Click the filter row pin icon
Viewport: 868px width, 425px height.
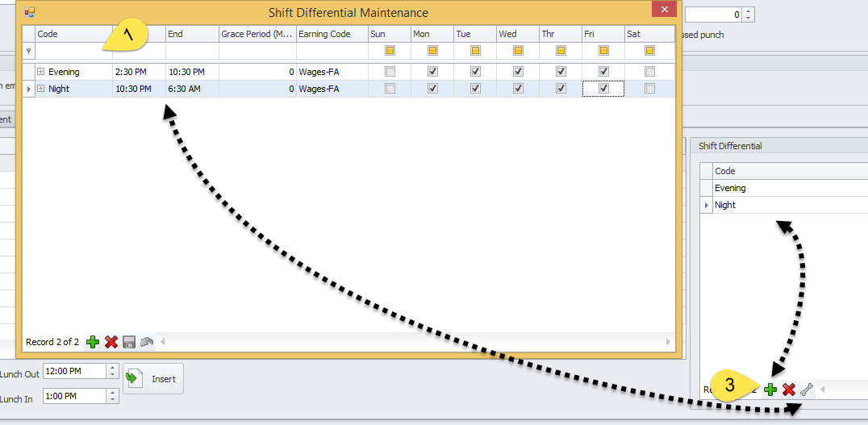tap(29, 51)
